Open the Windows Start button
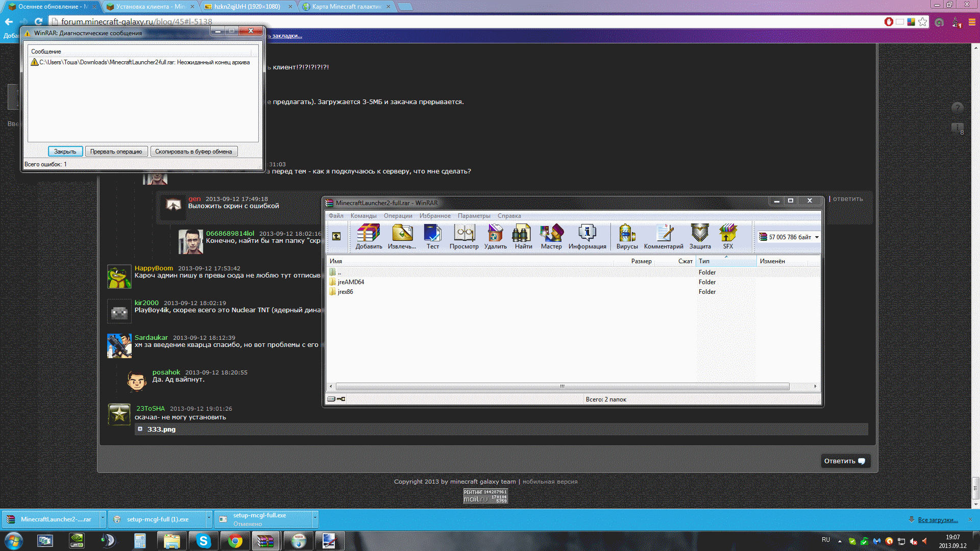 point(14,541)
